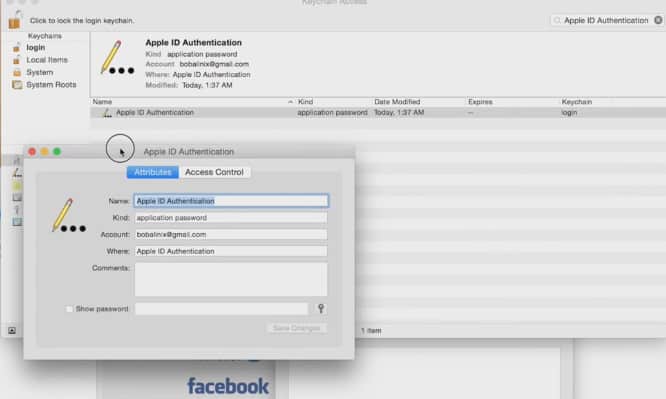Click the facebook logo in the background window

[x=228, y=386]
